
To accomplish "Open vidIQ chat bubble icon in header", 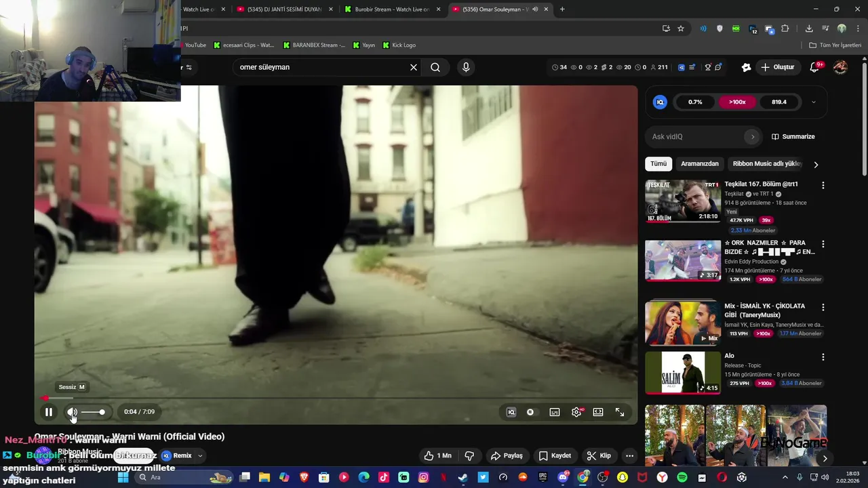I will (x=718, y=67).
